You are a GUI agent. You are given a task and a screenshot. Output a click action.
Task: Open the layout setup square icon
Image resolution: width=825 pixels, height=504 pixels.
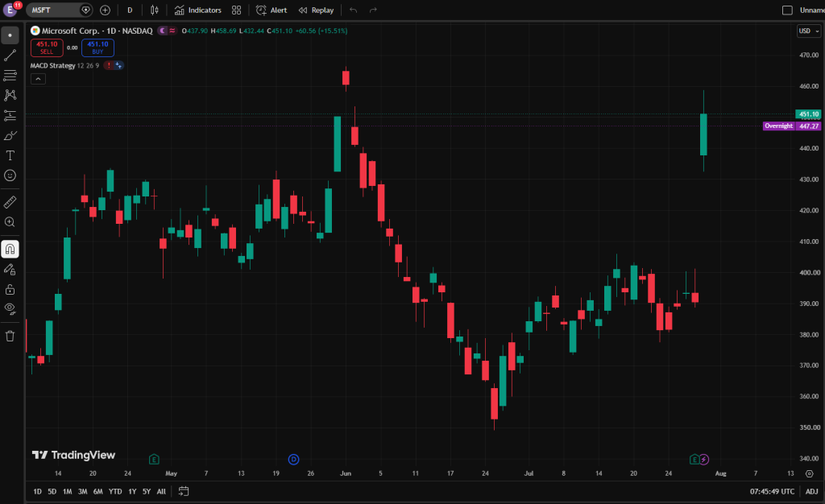pyautogui.click(x=787, y=10)
